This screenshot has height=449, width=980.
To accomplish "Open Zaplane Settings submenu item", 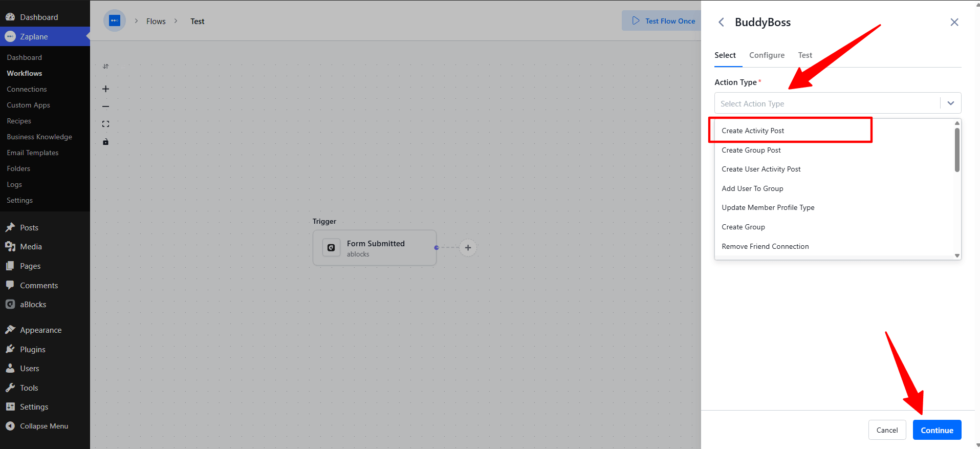I will tap(20, 200).
